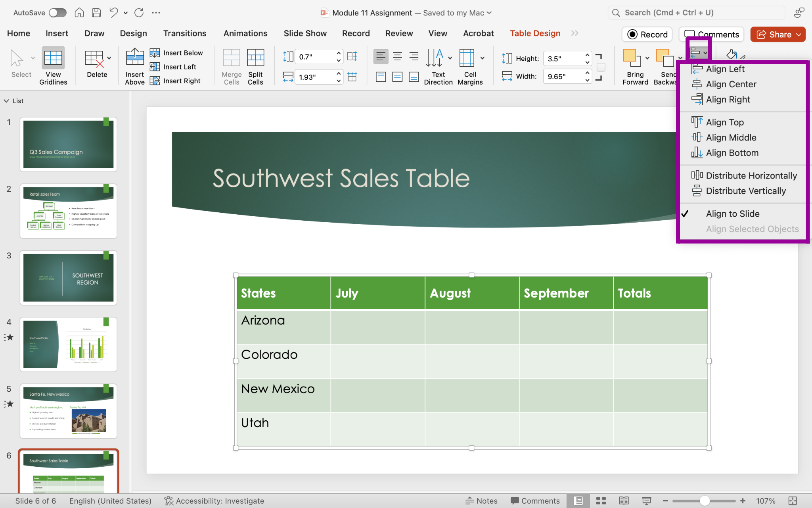812x508 pixels.
Task: Click Split Cells icon
Action: pyautogui.click(x=255, y=58)
